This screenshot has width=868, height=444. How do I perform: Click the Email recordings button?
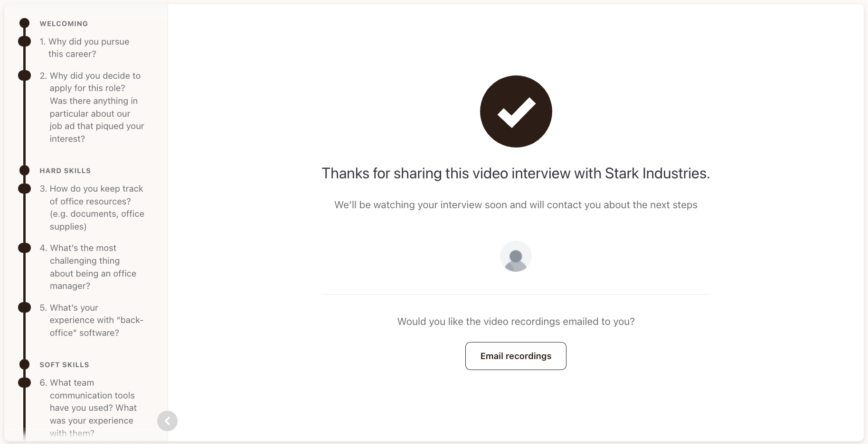coord(516,356)
